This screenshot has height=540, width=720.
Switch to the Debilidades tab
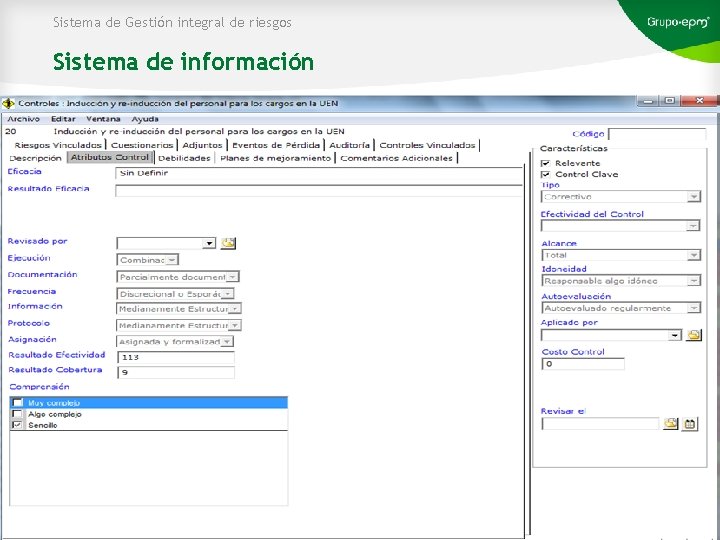pos(184,158)
